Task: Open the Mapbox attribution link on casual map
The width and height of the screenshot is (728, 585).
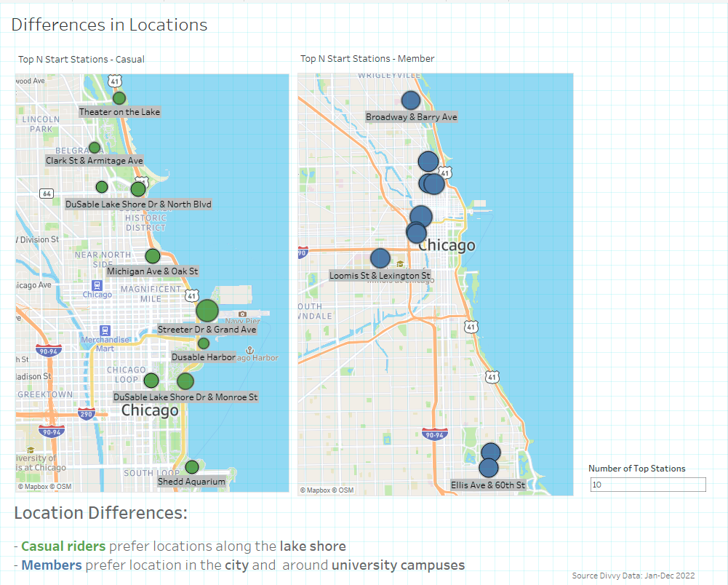Action: (x=33, y=487)
